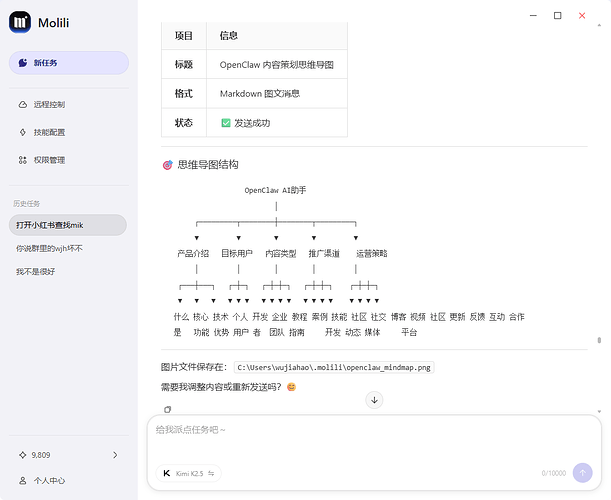Click the model switch arrows icon
Viewport: 611px width, 500px height.
211,473
